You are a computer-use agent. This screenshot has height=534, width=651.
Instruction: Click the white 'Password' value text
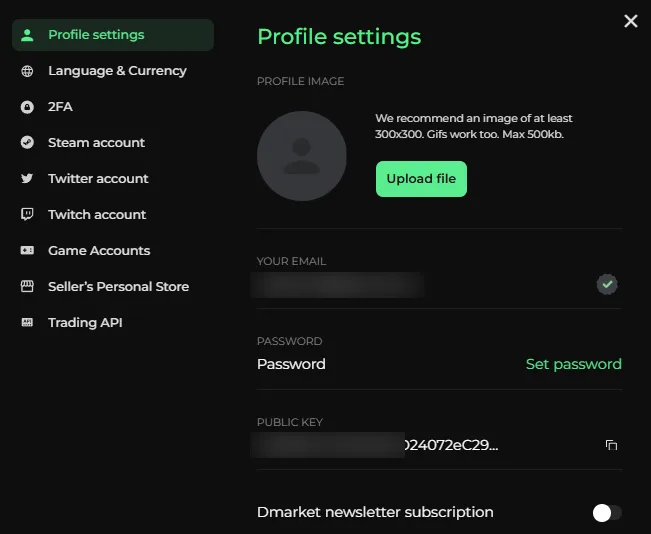(x=291, y=364)
